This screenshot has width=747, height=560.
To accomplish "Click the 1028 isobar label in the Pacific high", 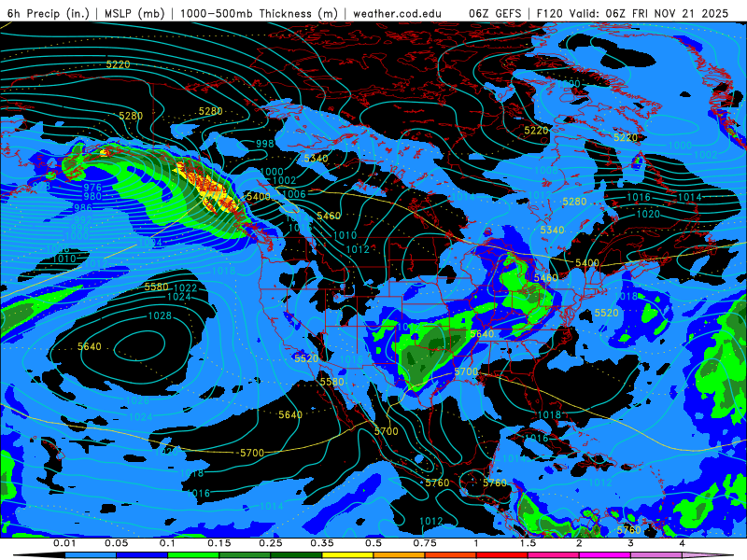I will click(x=160, y=315).
